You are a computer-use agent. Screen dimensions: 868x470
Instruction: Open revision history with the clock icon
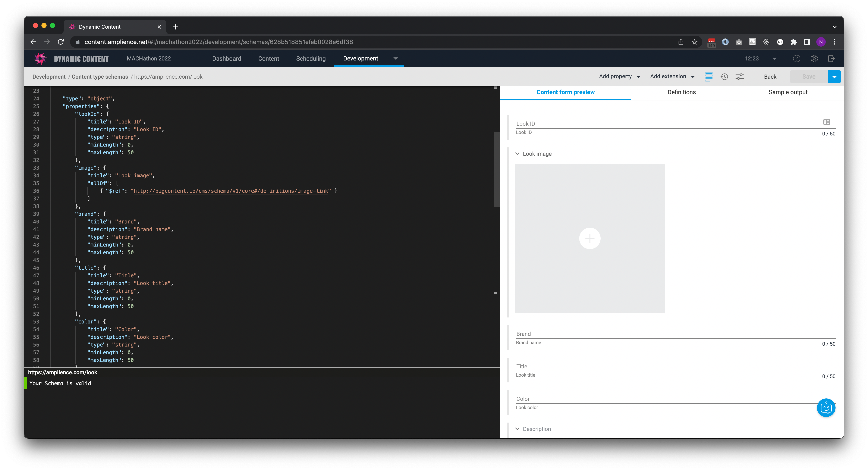click(x=724, y=76)
